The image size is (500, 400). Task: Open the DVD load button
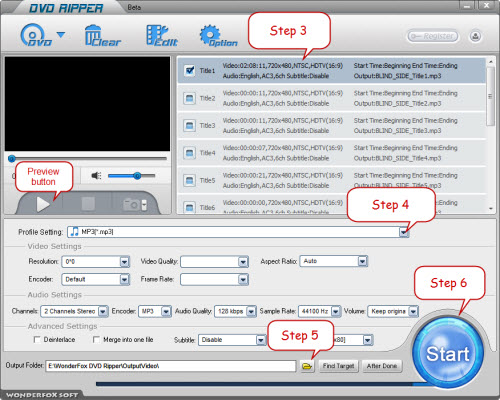point(36,35)
